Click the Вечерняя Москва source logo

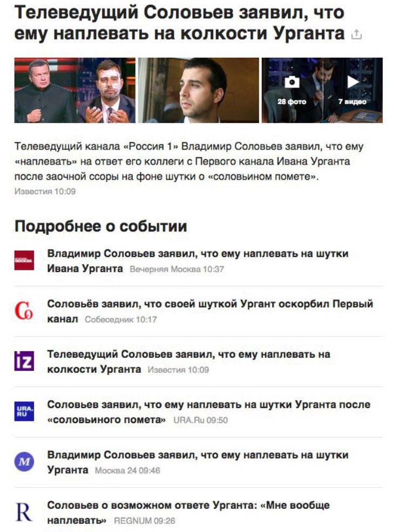point(24,260)
